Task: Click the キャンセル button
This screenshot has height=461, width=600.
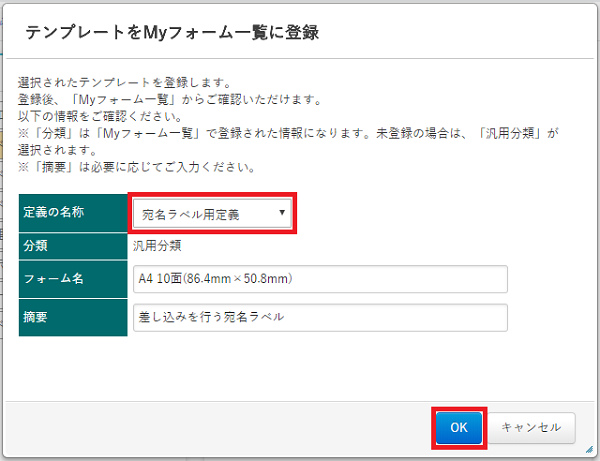Action: click(x=532, y=428)
